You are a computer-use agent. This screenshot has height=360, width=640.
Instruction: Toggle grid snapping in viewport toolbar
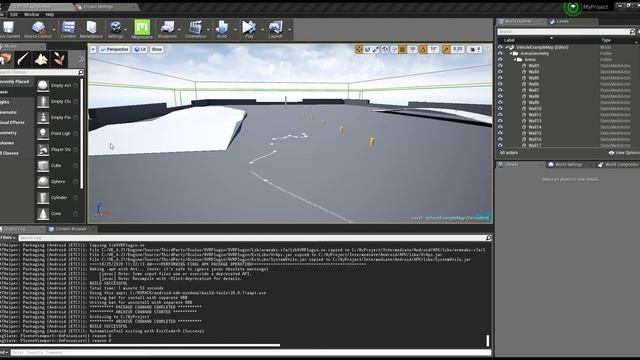point(403,49)
